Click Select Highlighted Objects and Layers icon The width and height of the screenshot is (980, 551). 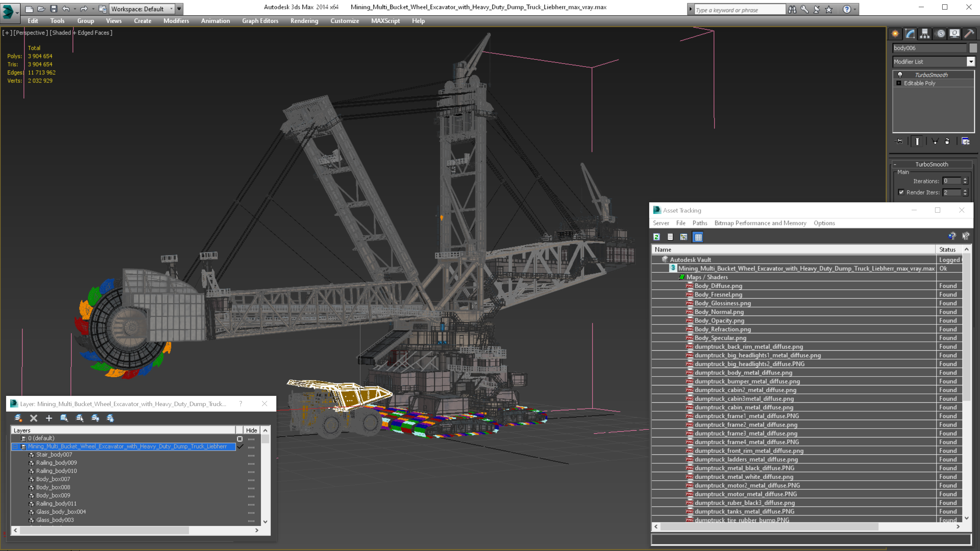click(x=64, y=418)
